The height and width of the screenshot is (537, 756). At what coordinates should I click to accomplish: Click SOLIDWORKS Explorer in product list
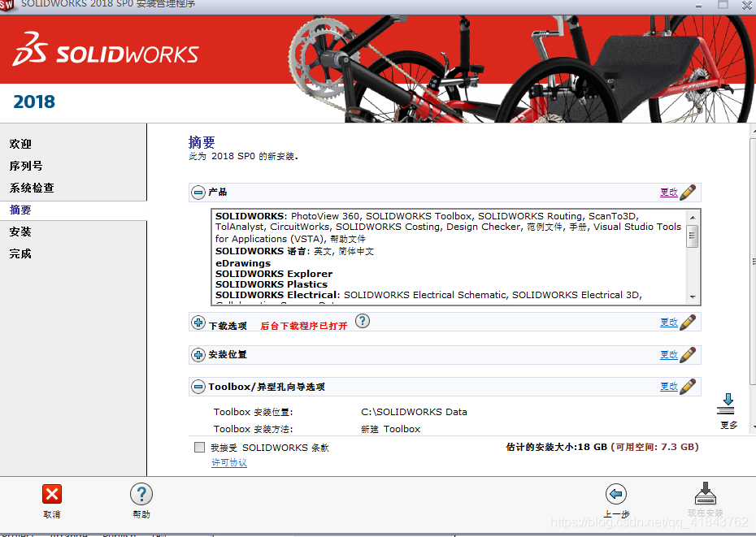pyautogui.click(x=274, y=274)
